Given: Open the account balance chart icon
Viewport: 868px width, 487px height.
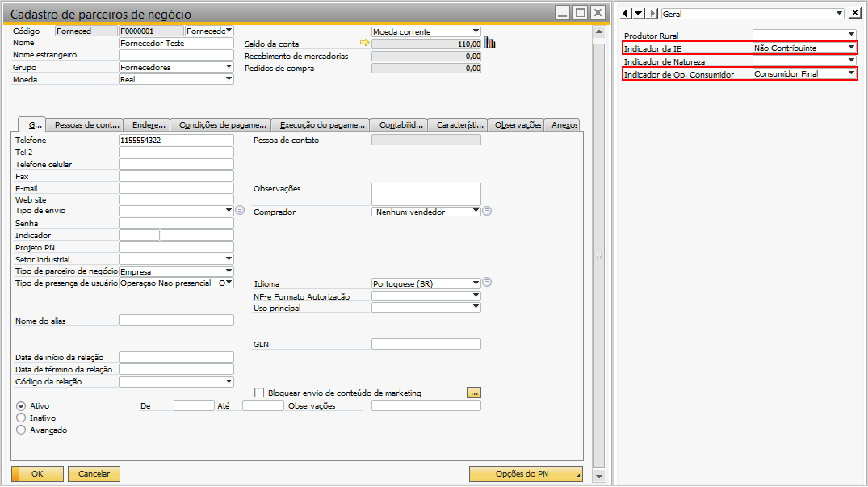Looking at the screenshot, I should pos(490,43).
